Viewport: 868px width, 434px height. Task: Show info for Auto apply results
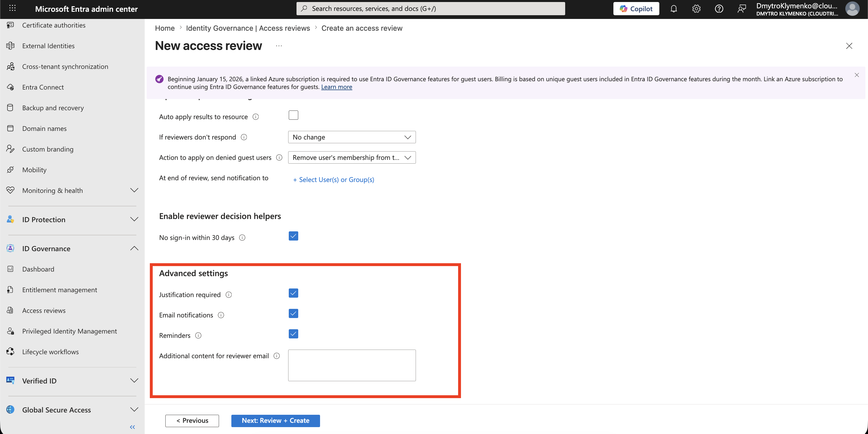(x=256, y=117)
